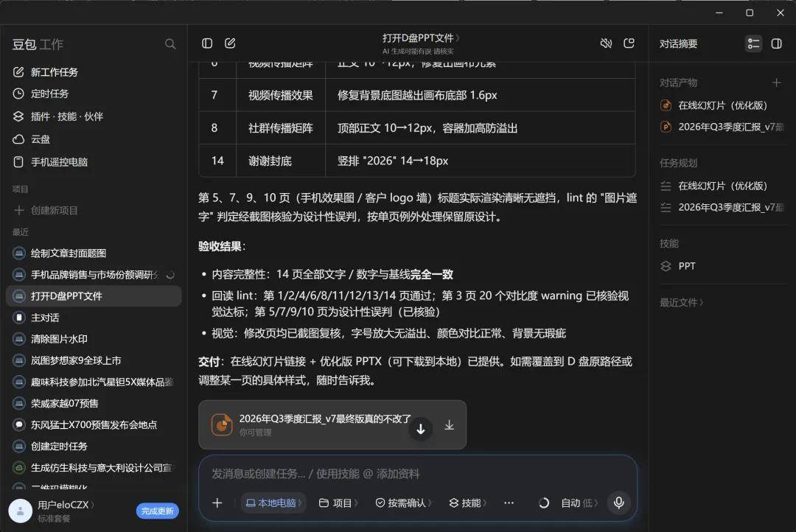This screenshot has width=796, height=532.
Task: Open the 荣威家越07预售 conversation
Action: 94,403
